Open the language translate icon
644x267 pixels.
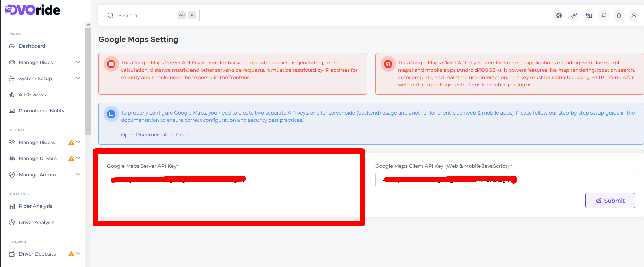pyautogui.click(x=589, y=15)
